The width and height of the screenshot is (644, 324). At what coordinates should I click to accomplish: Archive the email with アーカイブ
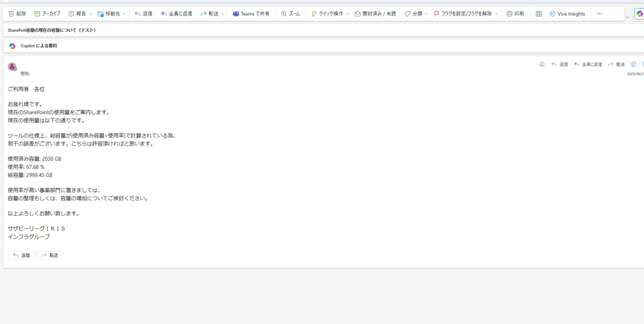47,13
